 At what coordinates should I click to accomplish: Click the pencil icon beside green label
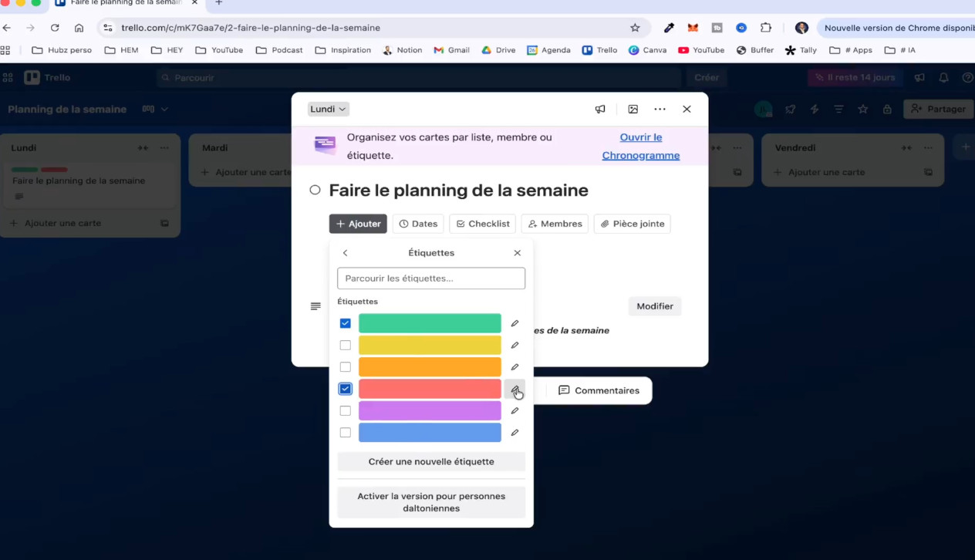pyautogui.click(x=514, y=323)
